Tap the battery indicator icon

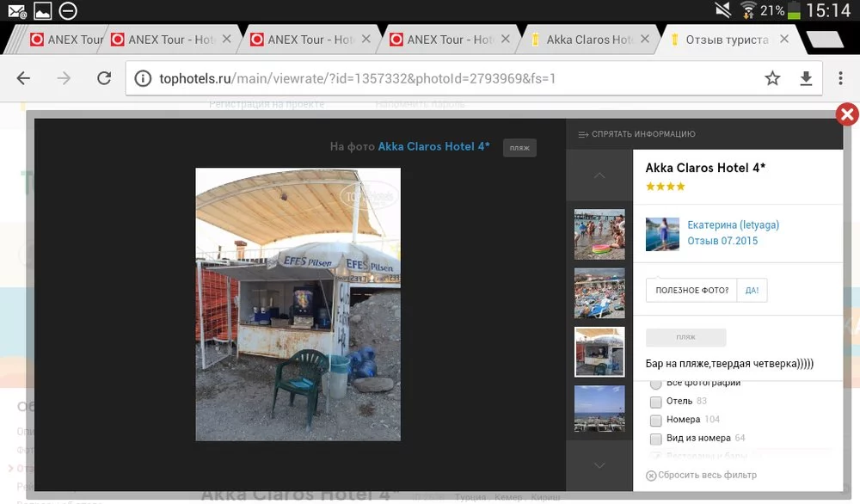[x=794, y=9]
